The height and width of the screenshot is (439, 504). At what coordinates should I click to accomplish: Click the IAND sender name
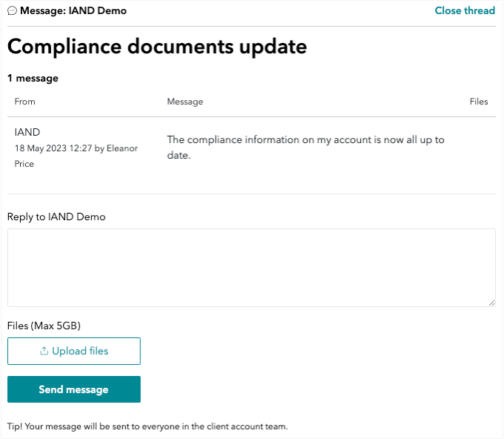(x=27, y=132)
